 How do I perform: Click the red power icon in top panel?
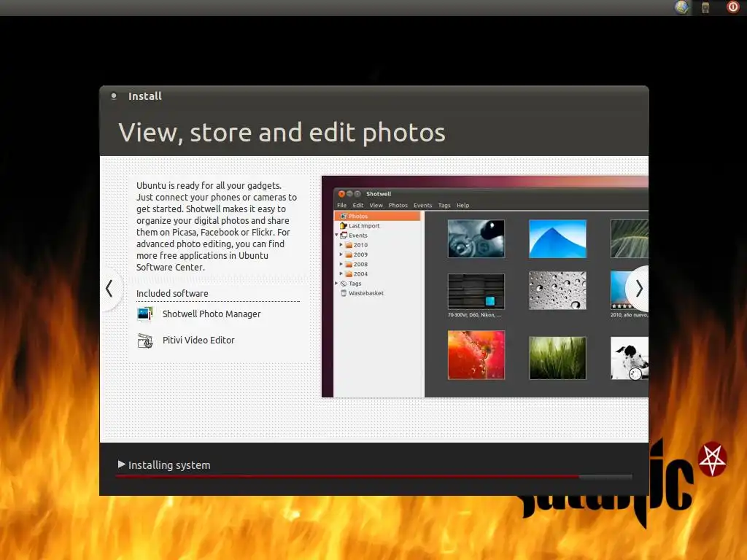[732, 7]
